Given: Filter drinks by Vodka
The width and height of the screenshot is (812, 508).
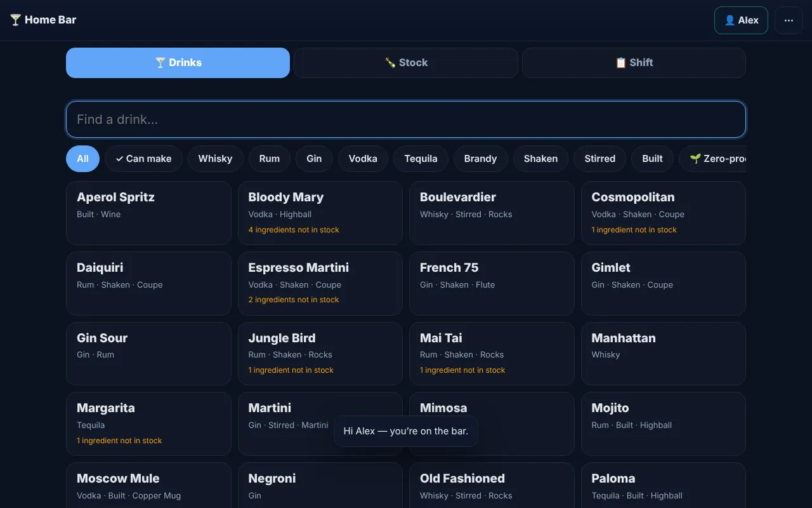Looking at the screenshot, I should [363, 159].
